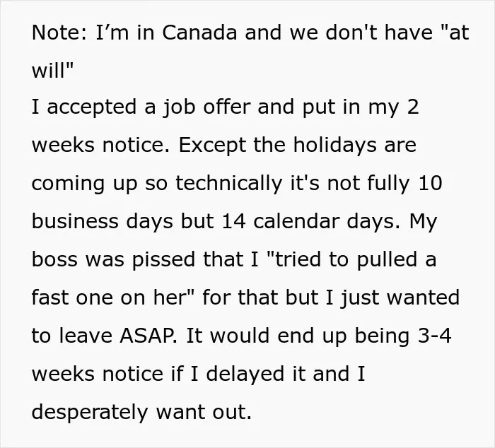Click the number "14" before "calendar"
The width and height of the screenshot is (495, 448).
pos(233,221)
